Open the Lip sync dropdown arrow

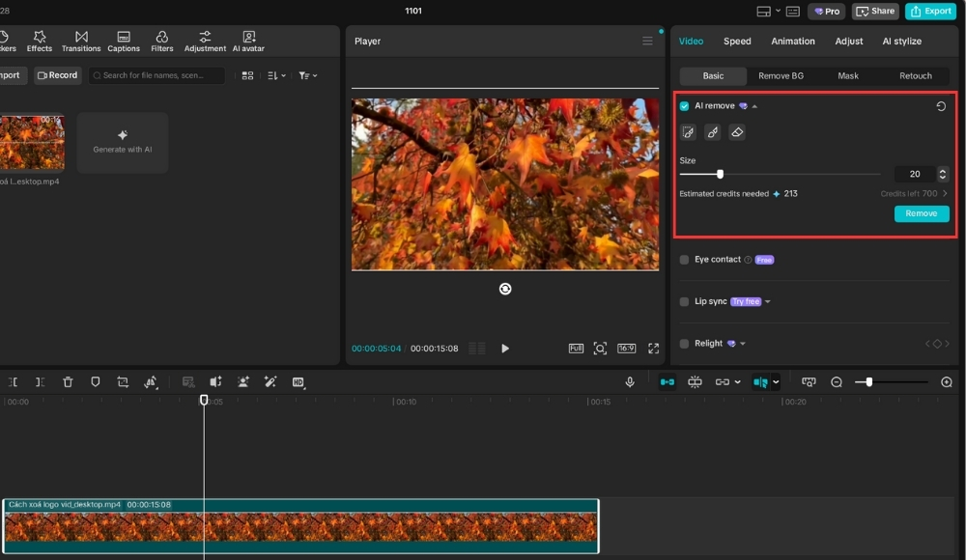[x=766, y=301]
